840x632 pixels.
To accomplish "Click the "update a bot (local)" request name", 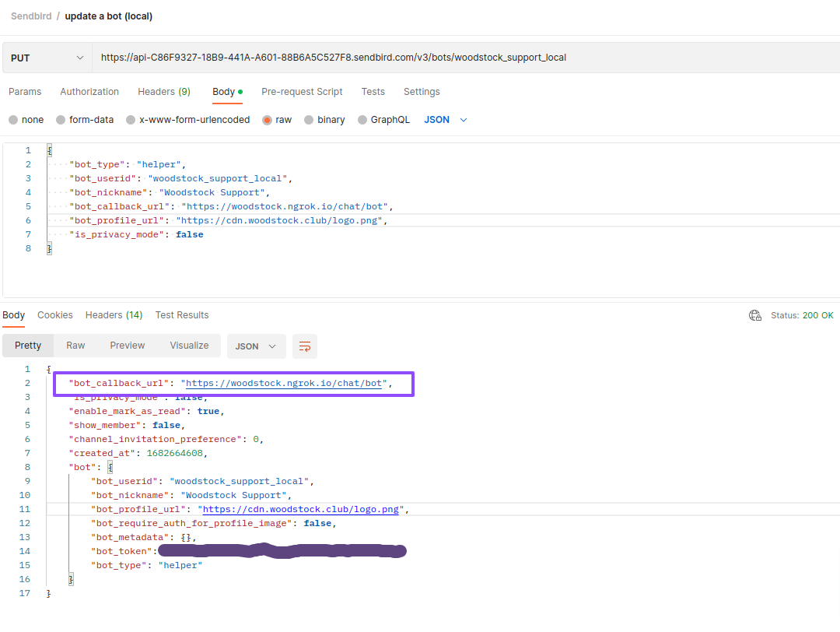I will pyautogui.click(x=109, y=16).
